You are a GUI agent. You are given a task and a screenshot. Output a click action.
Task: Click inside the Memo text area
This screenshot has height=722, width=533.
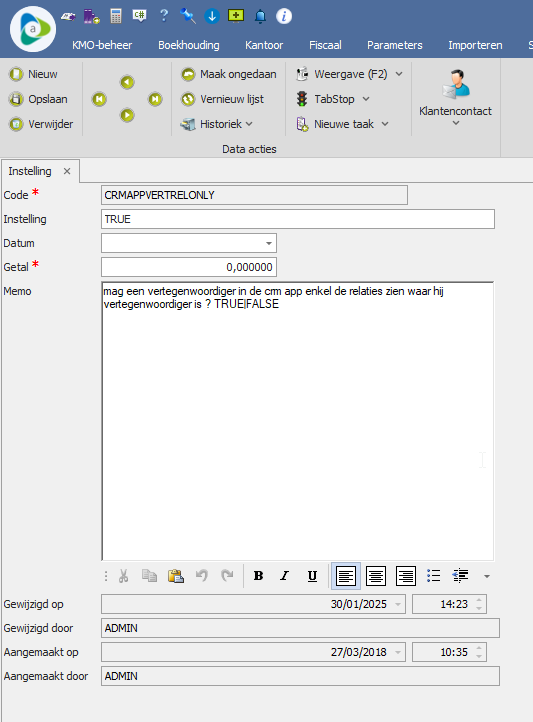pos(297,421)
